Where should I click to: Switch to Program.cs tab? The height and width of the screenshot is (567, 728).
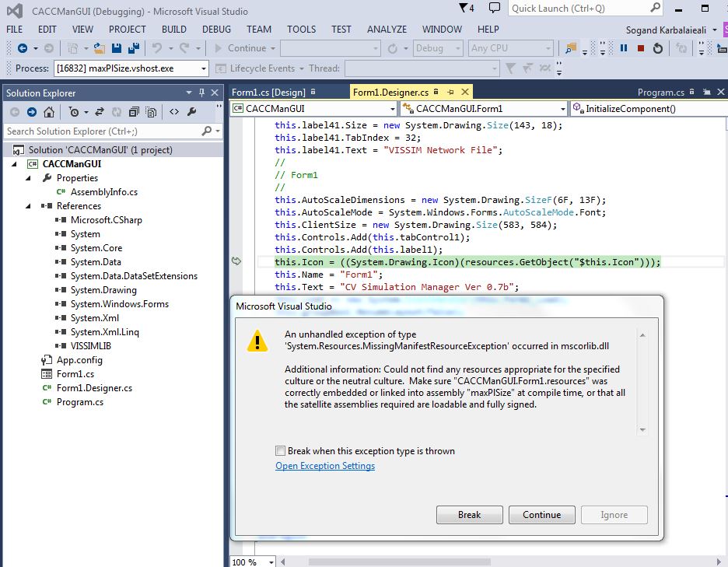[660, 92]
